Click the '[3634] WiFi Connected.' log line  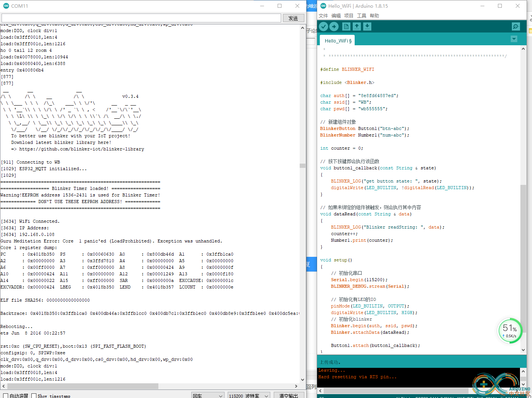pos(30,221)
